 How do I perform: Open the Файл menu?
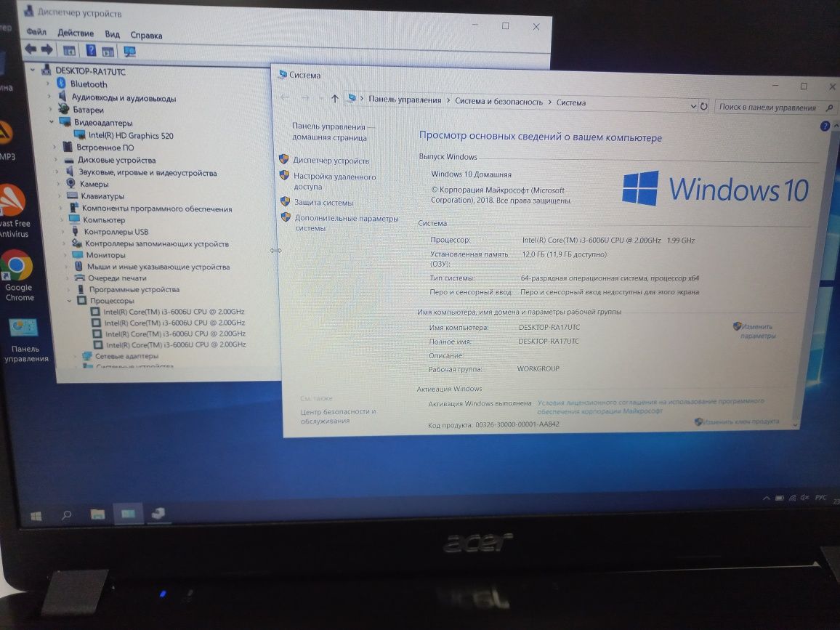pyautogui.click(x=36, y=31)
